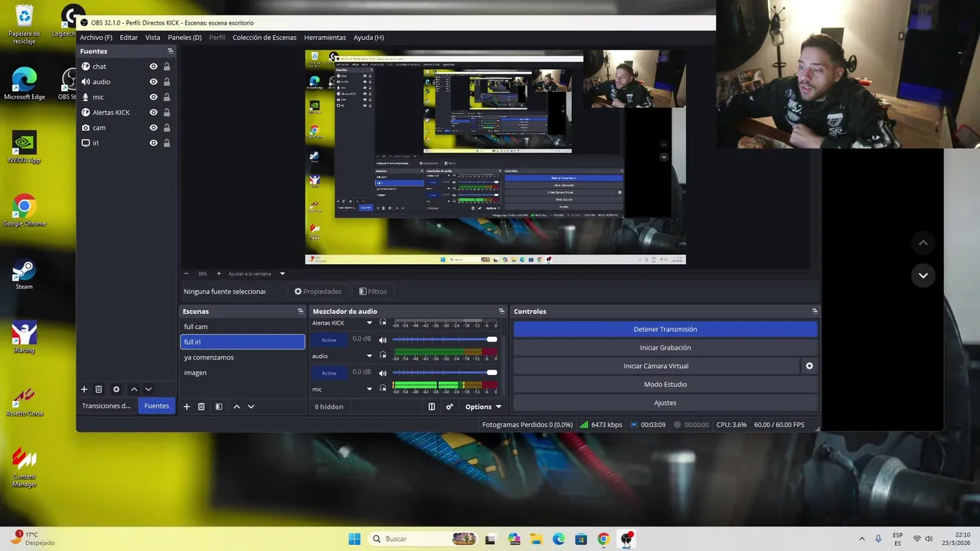Screen dimensions: 980x551
Task: Select the ya comenzamos scene
Action: coord(242,357)
